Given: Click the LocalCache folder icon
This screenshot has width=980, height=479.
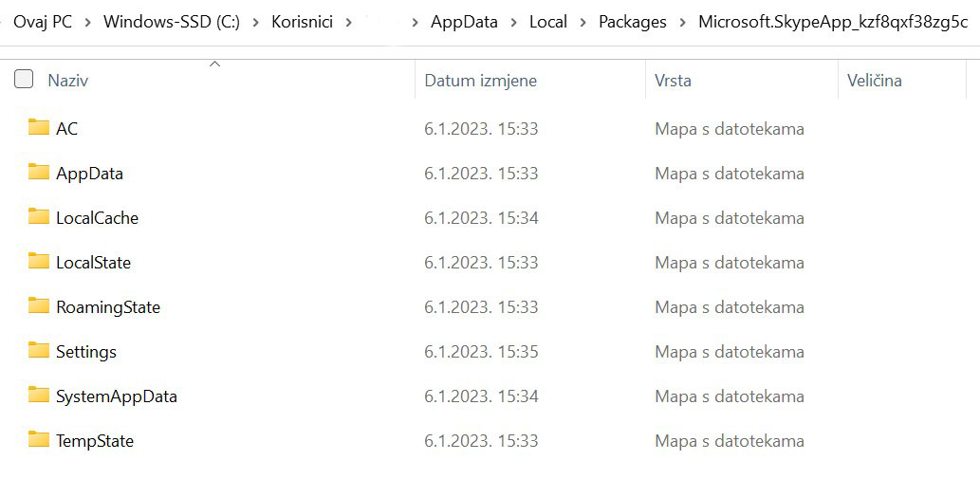Looking at the screenshot, I should pyautogui.click(x=38, y=217).
